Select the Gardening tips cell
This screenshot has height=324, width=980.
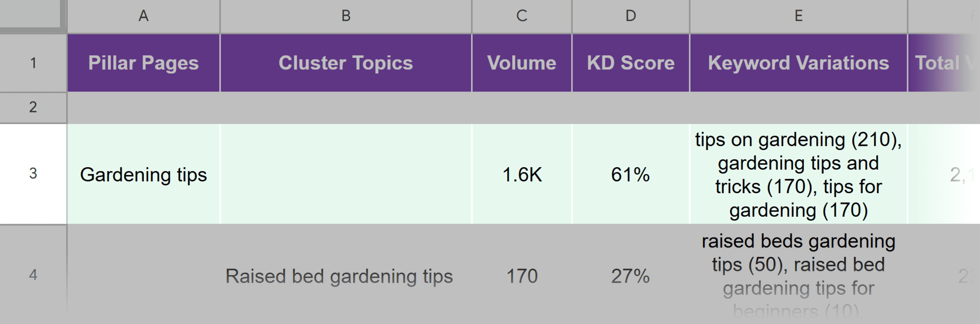(144, 175)
